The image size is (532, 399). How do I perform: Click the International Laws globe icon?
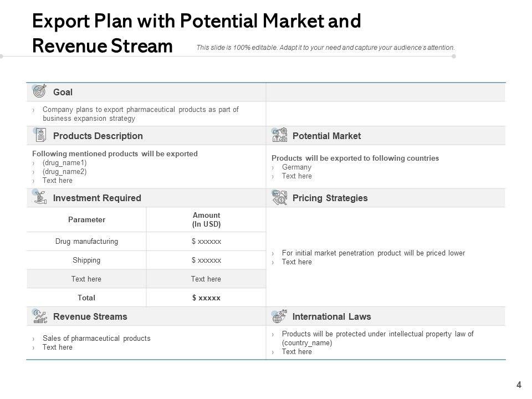(x=279, y=316)
